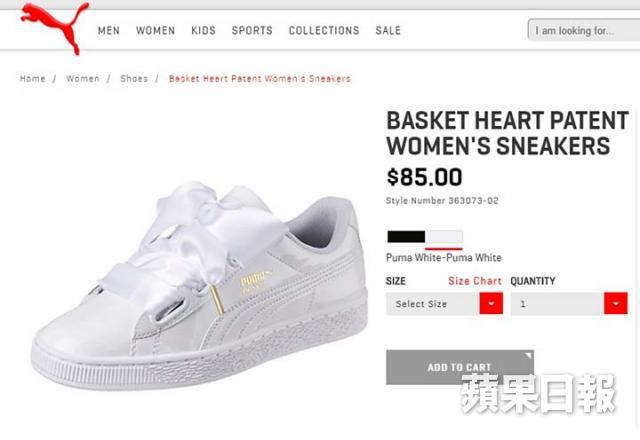Go to the SALE section
This screenshot has width=640, height=440.
[388, 31]
